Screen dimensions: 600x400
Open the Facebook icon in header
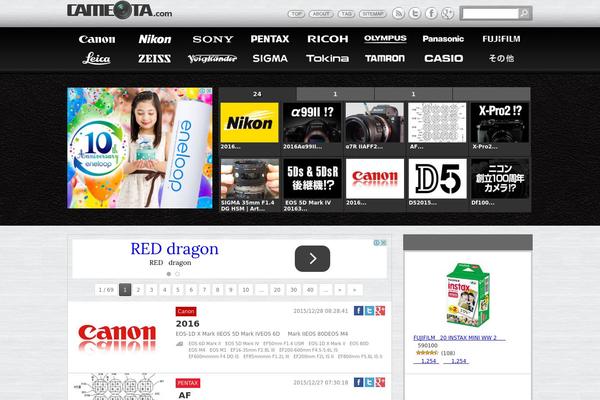click(431, 13)
